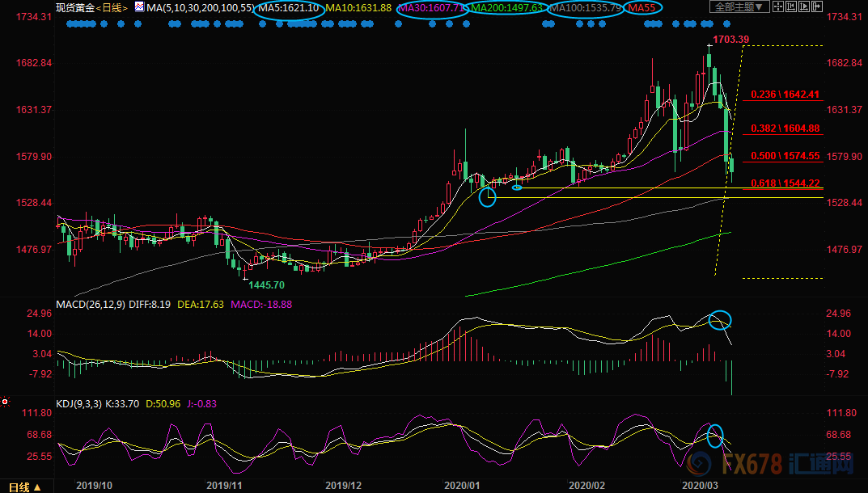Click the red alert marker icon at left edge
Screen dimensions: 868x493
[5, 401]
